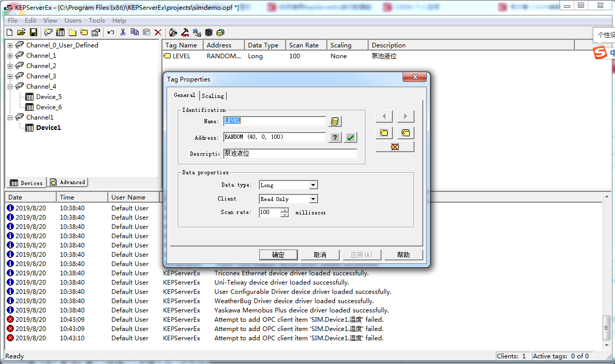This screenshot has width=615, height=364.
Task: Open the Data type dropdown
Action: tap(313, 185)
